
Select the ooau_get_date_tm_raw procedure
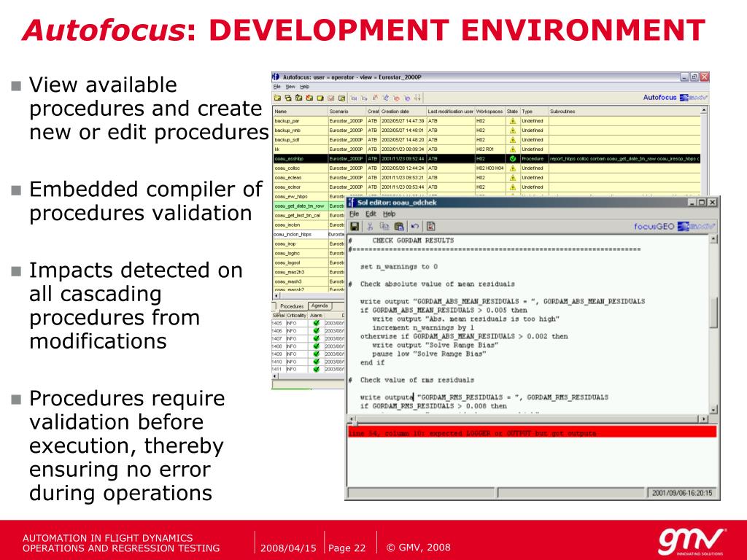pyautogui.click(x=300, y=206)
